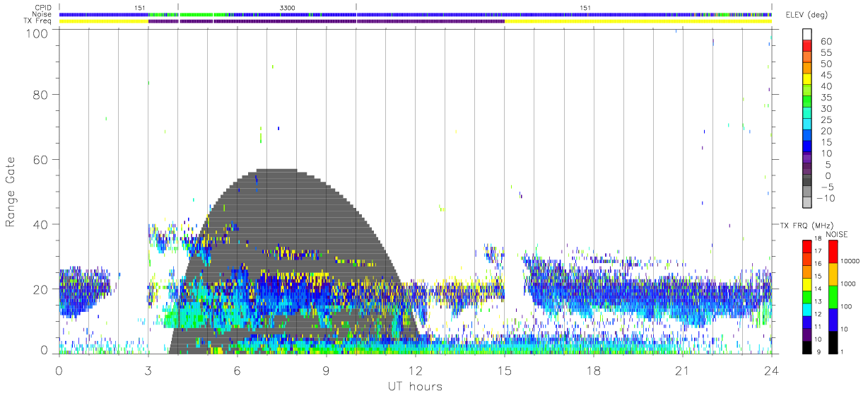
Task: Click the purple section of the TX Freq bar
Action: pyautogui.click(x=326, y=21)
